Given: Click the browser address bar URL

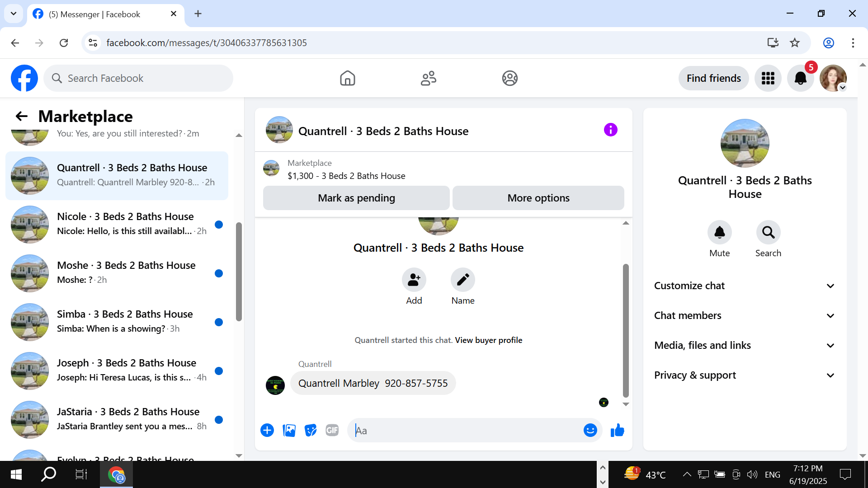Looking at the screenshot, I should click(207, 42).
